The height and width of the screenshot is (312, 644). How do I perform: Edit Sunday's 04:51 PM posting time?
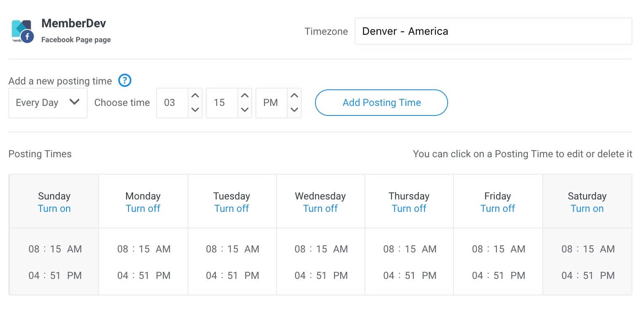coord(55,276)
